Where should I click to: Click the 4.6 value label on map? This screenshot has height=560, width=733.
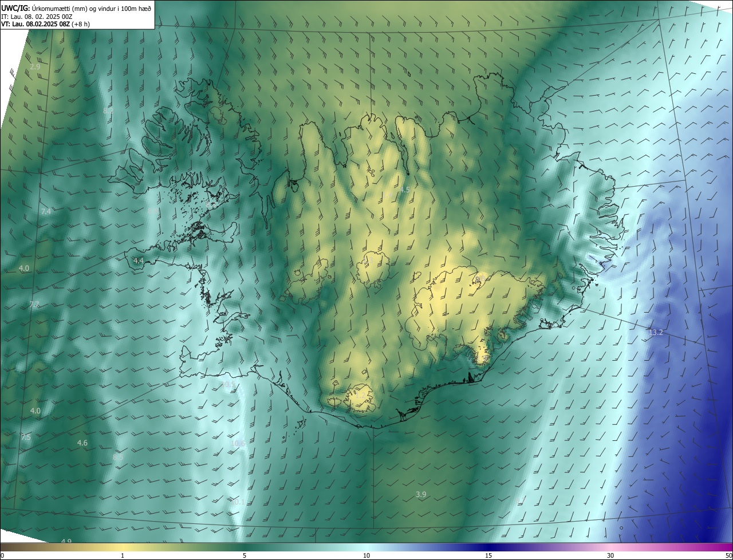pos(82,443)
